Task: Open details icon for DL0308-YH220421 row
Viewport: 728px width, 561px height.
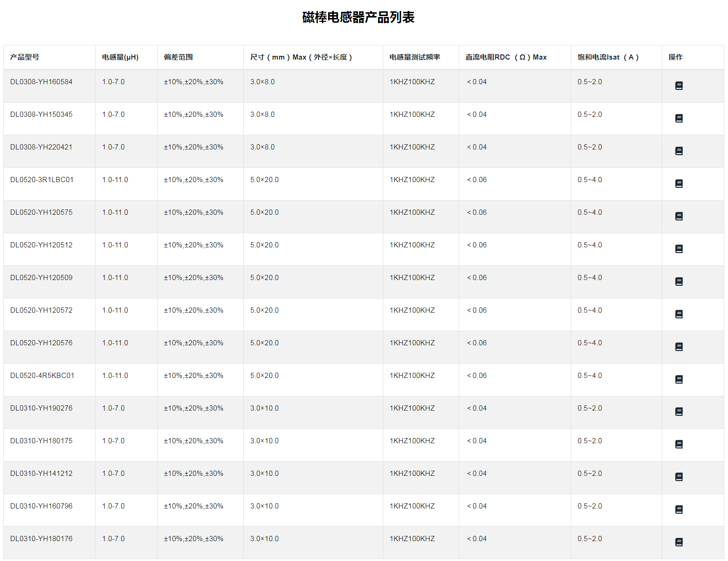Action: (679, 151)
